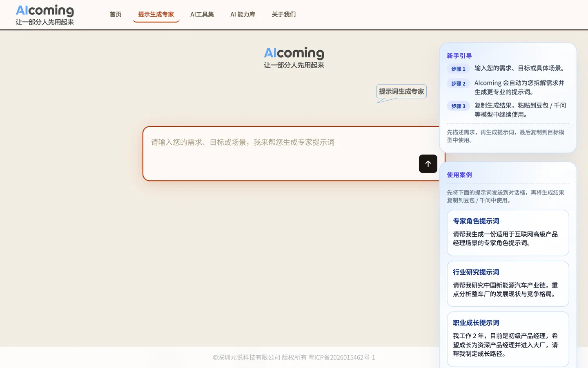Submit the prompt with the arrow button
The width and height of the screenshot is (588, 368).
[x=428, y=164]
